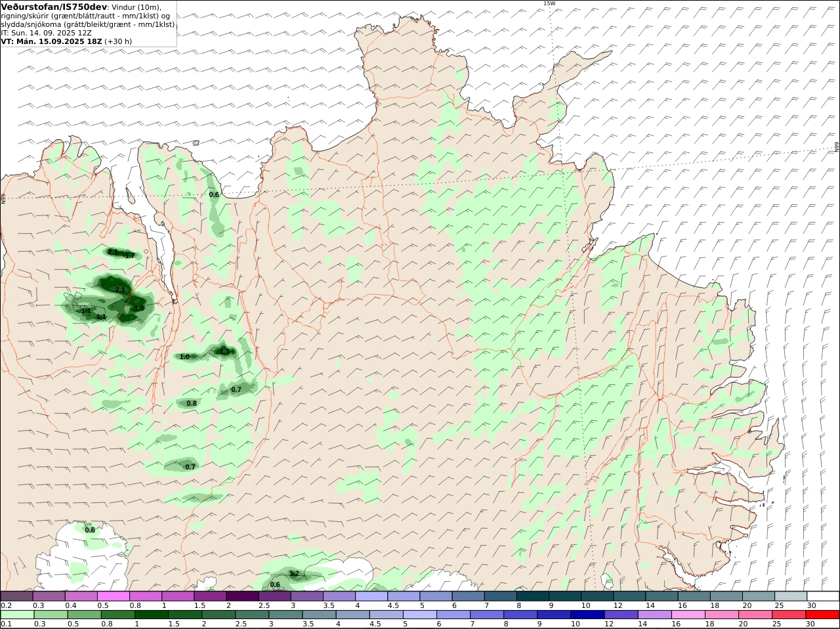Select the dark teal swatch at 9 in upper legend
The image size is (840, 629).
(565, 596)
